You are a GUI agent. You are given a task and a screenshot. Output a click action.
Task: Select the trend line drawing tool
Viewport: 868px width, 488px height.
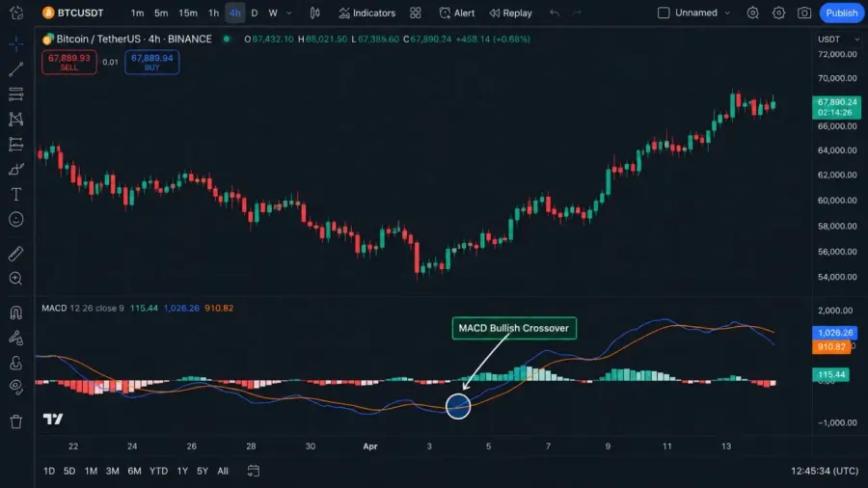click(x=16, y=69)
